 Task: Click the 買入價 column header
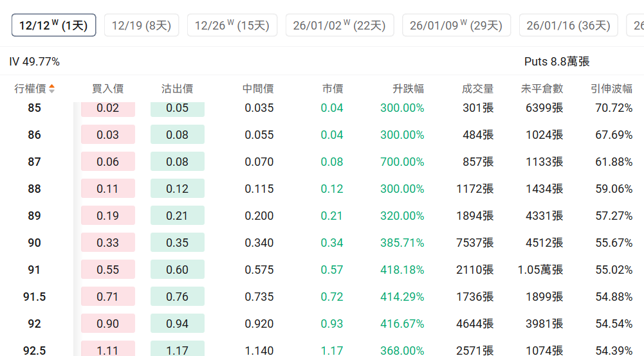tap(107, 89)
